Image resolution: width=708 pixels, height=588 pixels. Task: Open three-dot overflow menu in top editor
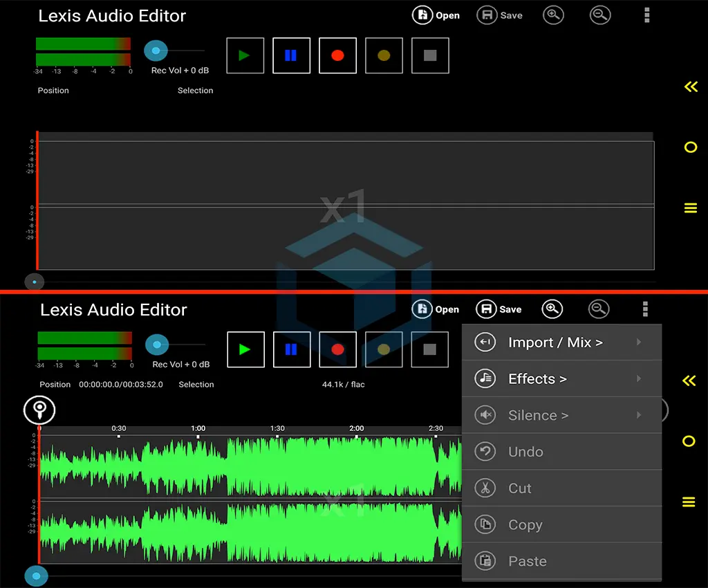pyautogui.click(x=646, y=15)
